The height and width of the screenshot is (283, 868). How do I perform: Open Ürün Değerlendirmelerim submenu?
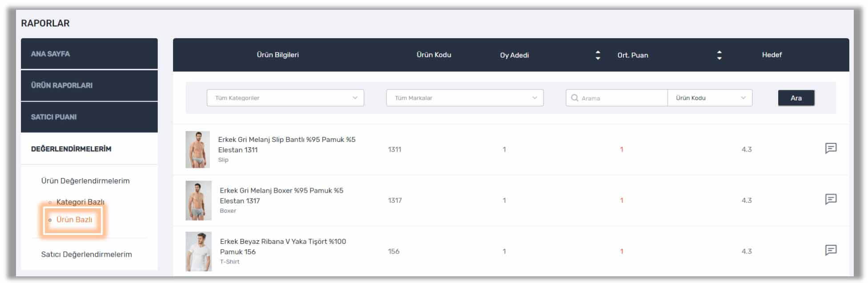point(85,181)
